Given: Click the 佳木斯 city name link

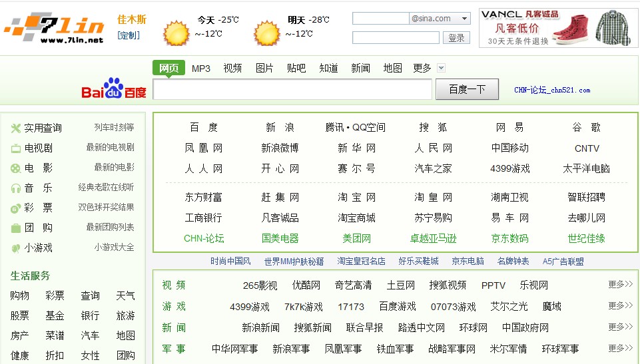Looking at the screenshot, I should 131,19.
